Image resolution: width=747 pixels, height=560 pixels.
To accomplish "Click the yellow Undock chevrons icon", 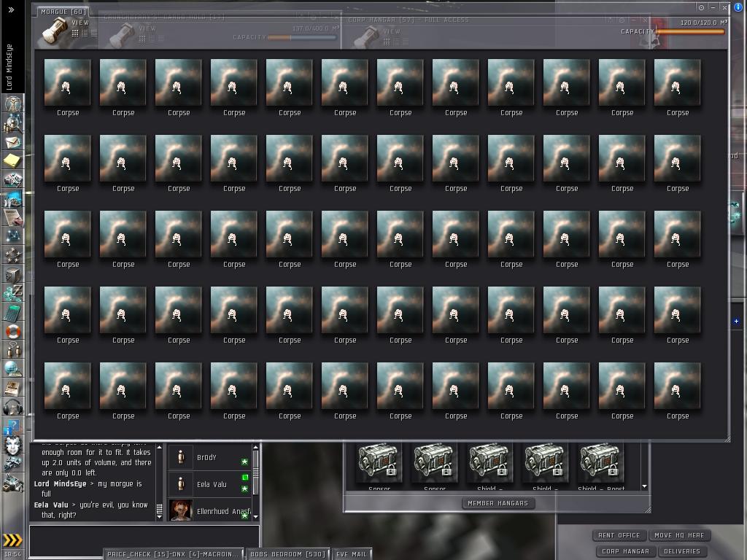I will coord(12,540).
